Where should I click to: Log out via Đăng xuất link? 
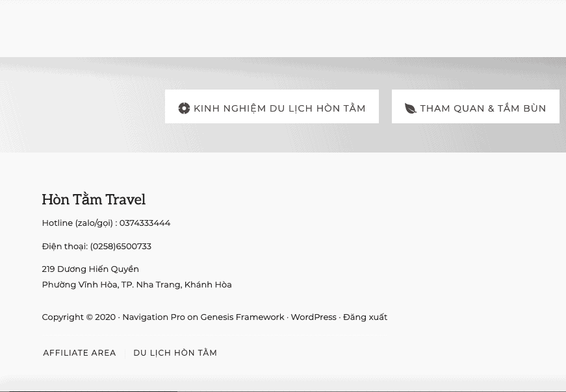pos(365,317)
